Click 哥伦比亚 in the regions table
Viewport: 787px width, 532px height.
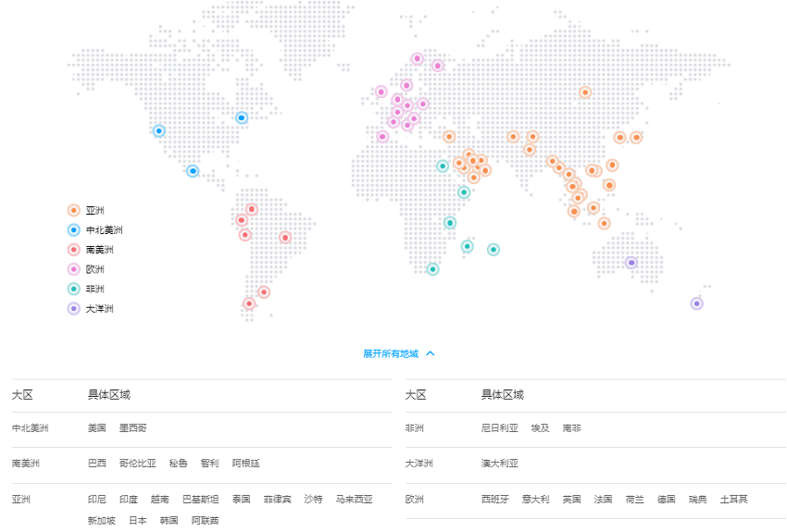click(x=138, y=464)
